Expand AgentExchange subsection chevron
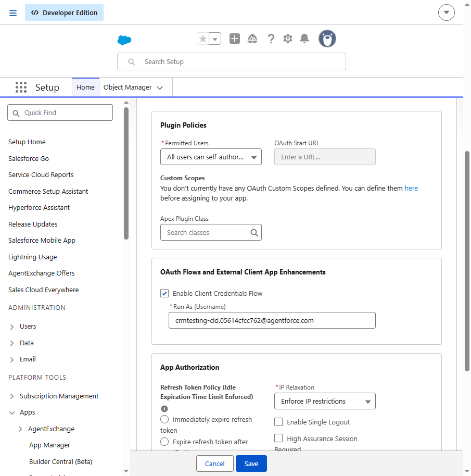 click(x=20, y=429)
